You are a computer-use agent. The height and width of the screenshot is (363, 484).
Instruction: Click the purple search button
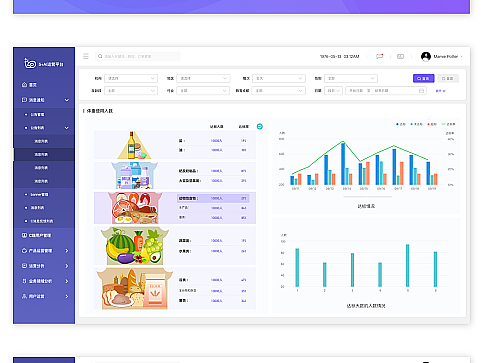(x=423, y=78)
